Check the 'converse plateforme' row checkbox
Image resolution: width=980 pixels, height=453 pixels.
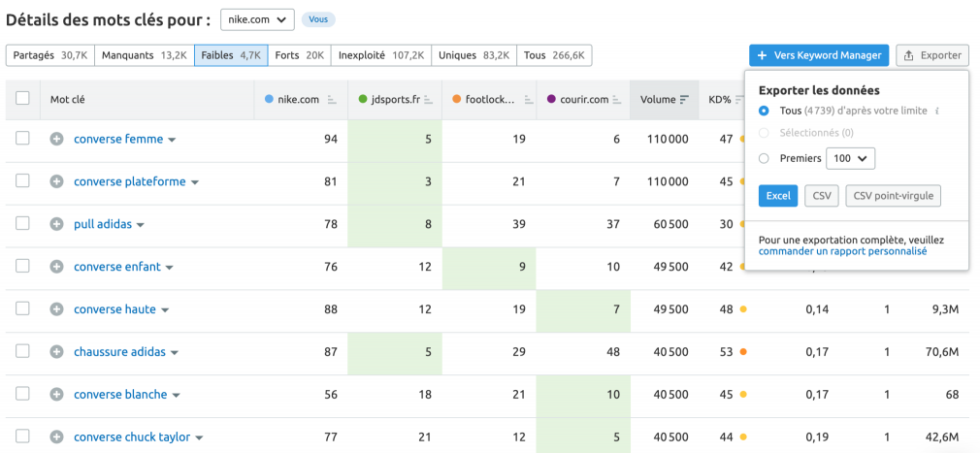coord(22,180)
